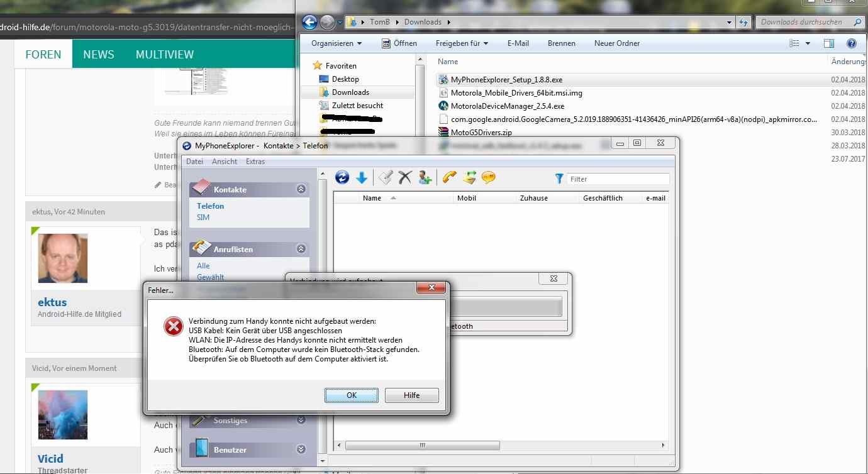868x474 pixels.
Task: Click the search magnifier in Explorer
Action: [x=857, y=22]
